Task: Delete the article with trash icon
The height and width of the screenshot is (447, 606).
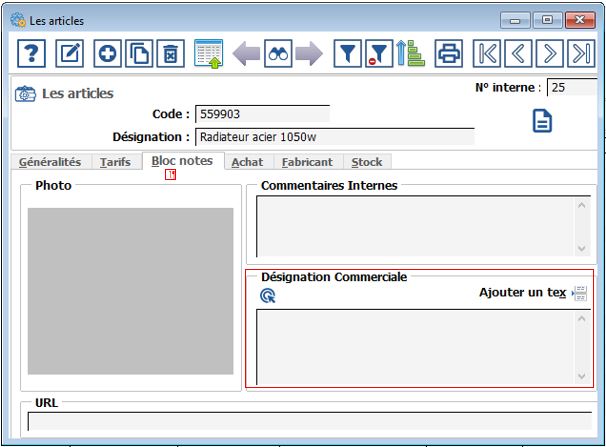Action: pos(170,53)
